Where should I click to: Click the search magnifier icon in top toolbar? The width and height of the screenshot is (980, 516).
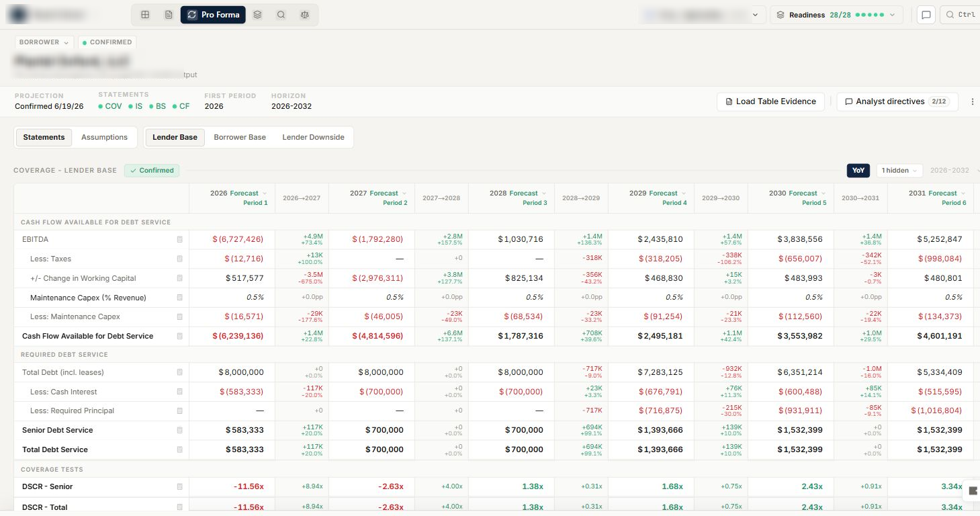pos(281,15)
